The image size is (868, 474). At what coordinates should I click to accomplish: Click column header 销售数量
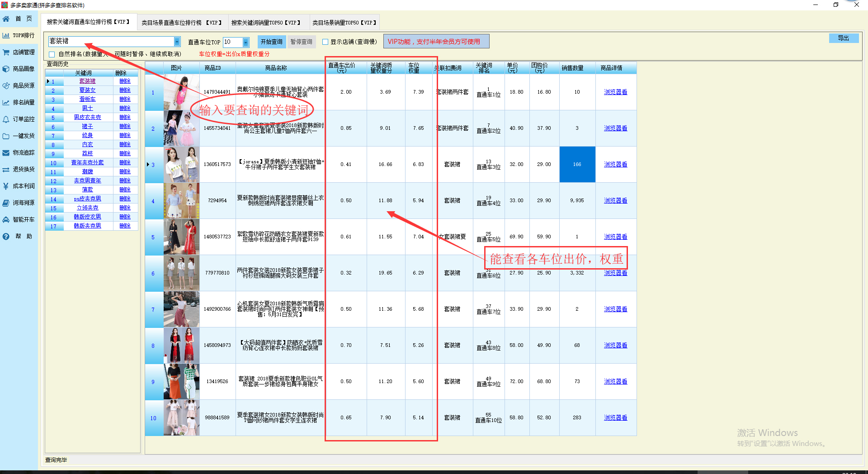tap(577, 68)
